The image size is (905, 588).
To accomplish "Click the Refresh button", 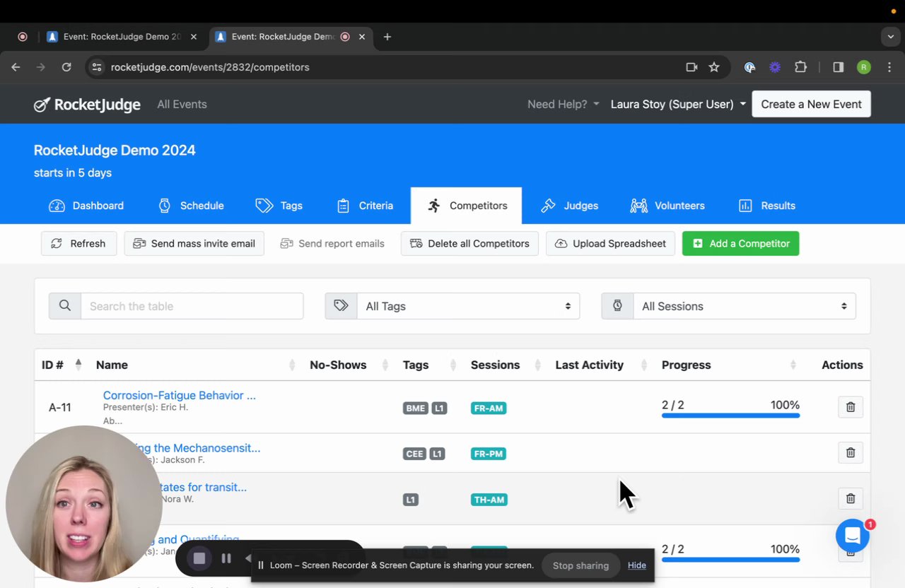I will click(78, 244).
